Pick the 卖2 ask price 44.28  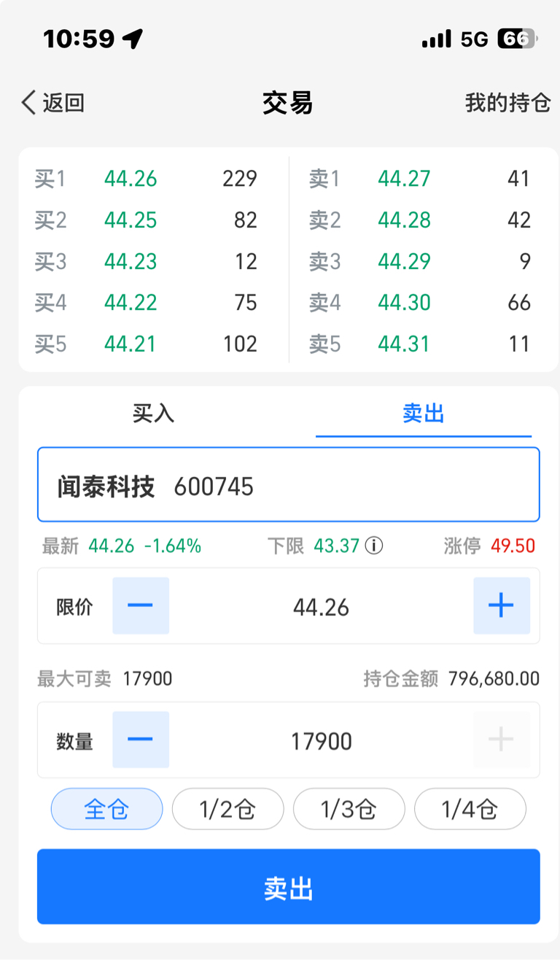point(404,220)
